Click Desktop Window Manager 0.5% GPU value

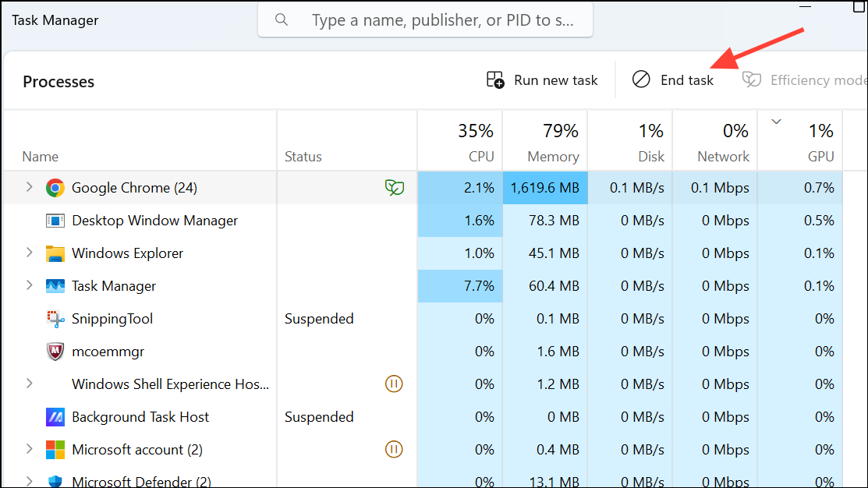point(819,221)
